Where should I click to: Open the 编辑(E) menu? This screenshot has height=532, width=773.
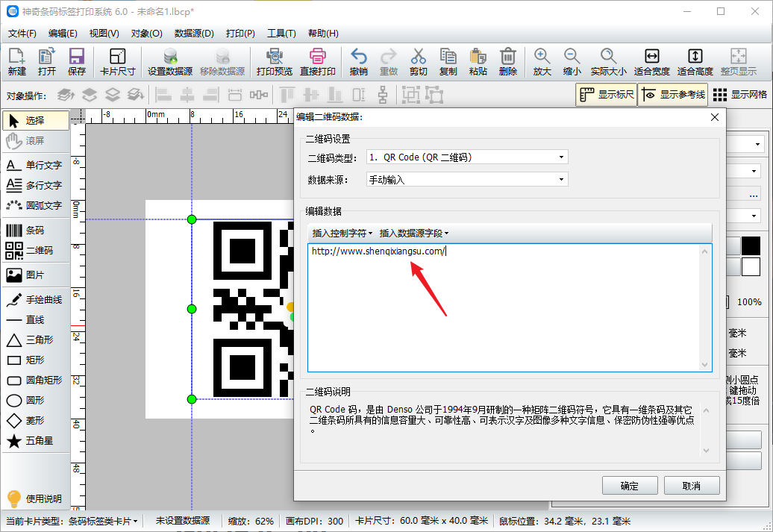coord(63,34)
